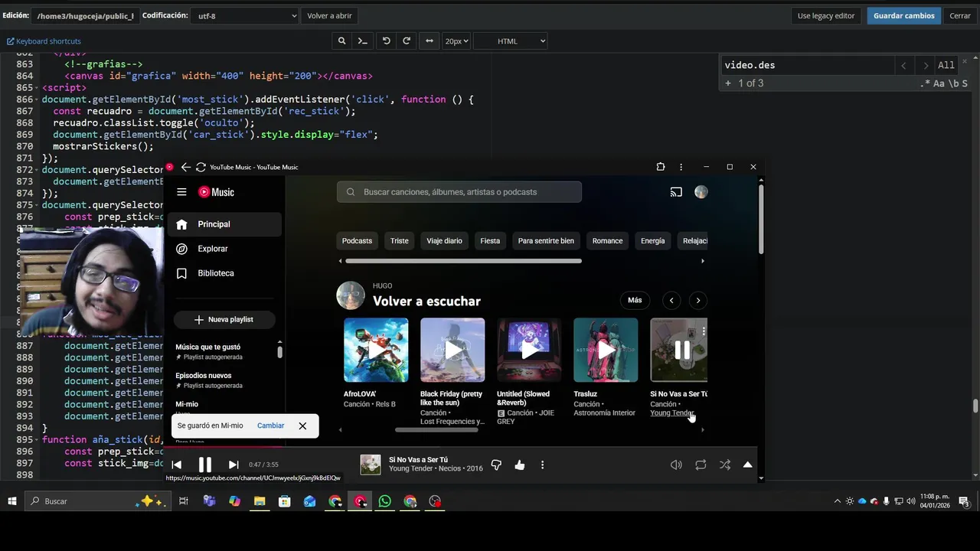Open the Young Tender artist link under song card

tap(671, 413)
